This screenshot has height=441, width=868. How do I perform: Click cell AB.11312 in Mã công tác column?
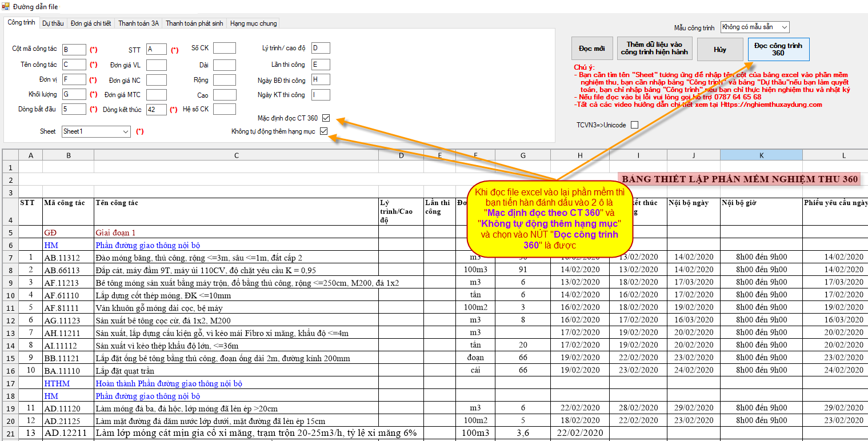(x=68, y=257)
